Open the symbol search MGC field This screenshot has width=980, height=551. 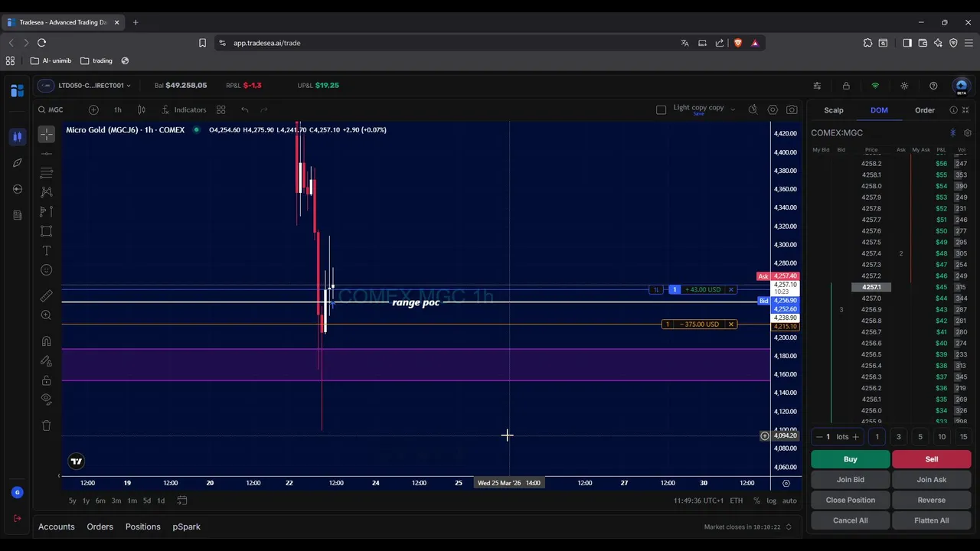coord(51,110)
